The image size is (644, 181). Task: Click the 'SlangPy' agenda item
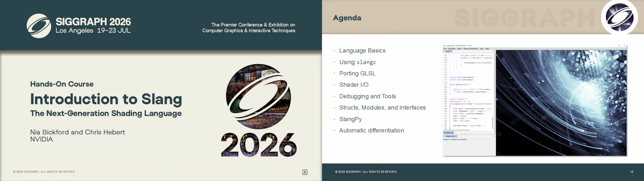[350, 119]
